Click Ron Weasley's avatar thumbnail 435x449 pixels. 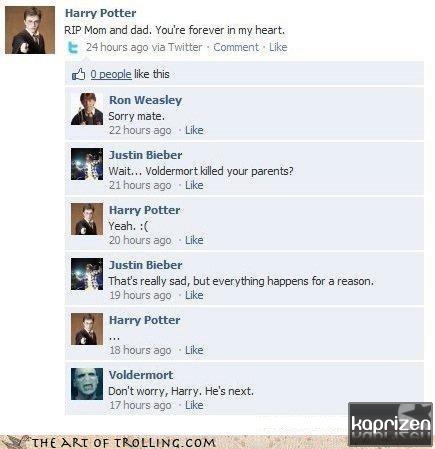tap(87, 109)
